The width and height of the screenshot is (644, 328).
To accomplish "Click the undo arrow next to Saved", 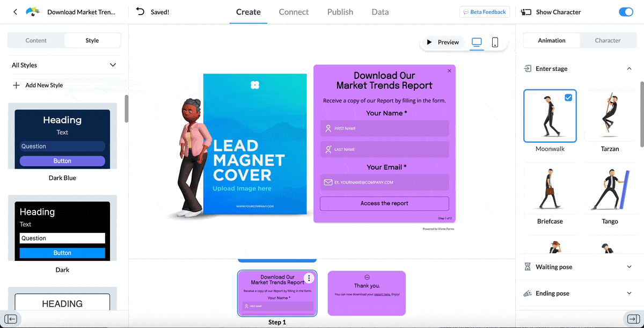I will [140, 11].
